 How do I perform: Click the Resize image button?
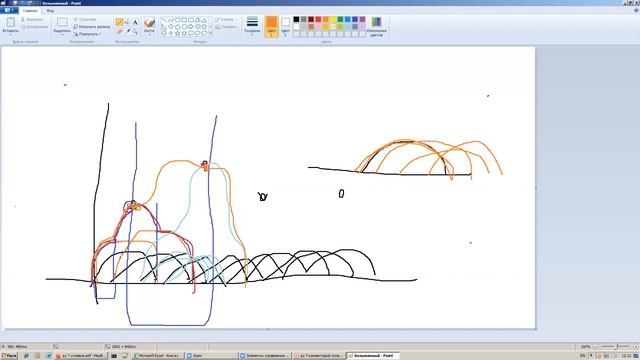click(x=92, y=27)
